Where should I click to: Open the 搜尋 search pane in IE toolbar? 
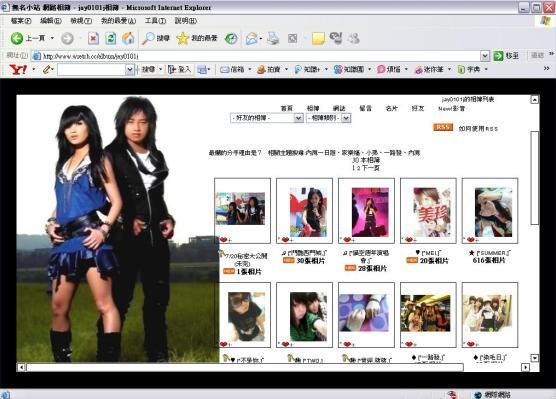tap(156, 38)
